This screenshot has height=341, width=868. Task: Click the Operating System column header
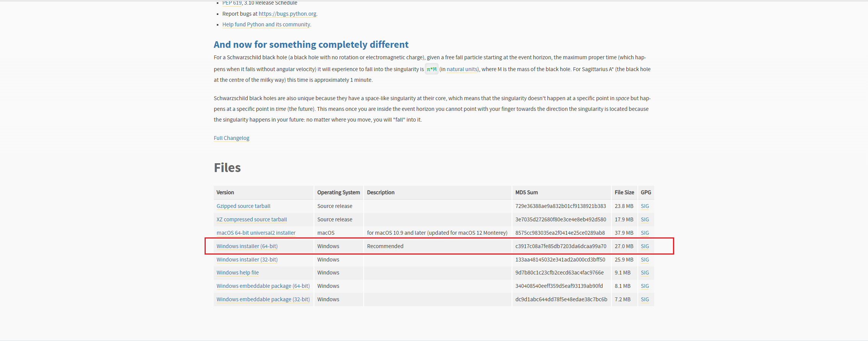point(338,193)
